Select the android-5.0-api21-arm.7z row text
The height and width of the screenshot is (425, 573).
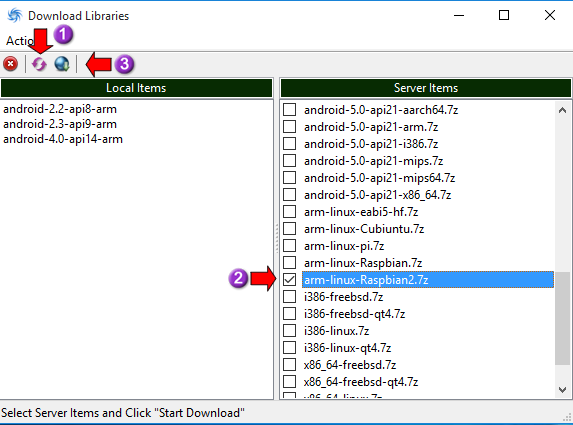[371, 127]
